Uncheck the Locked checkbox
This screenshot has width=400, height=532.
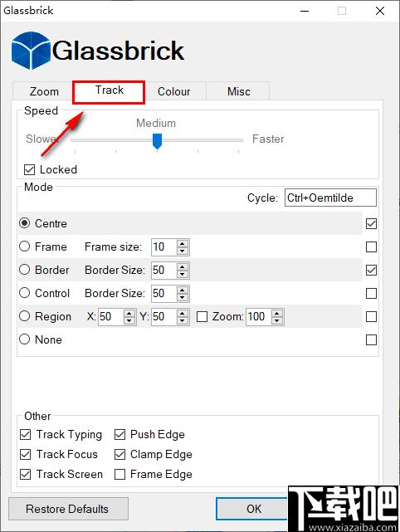click(x=30, y=169)
